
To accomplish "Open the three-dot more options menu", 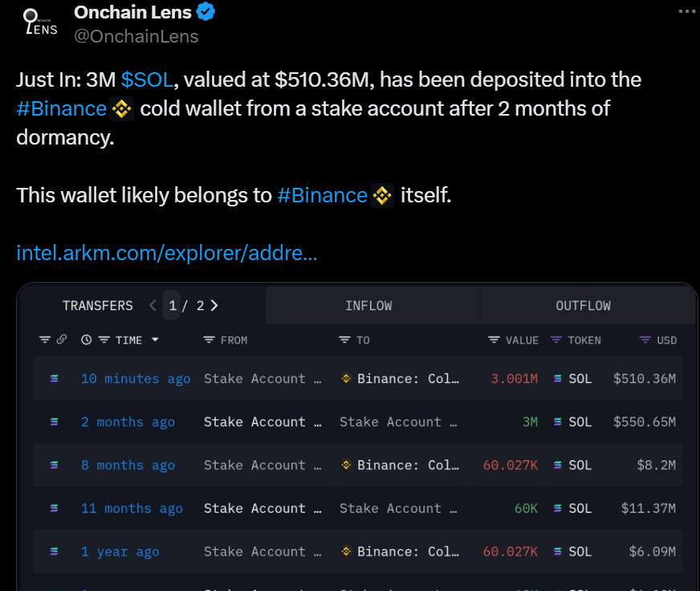I will (x=686, y=11).
